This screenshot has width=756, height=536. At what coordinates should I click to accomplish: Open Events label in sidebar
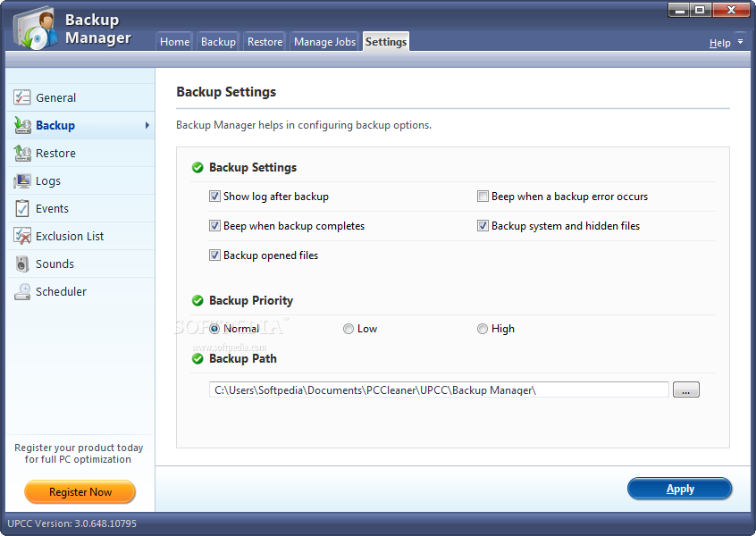52,209
